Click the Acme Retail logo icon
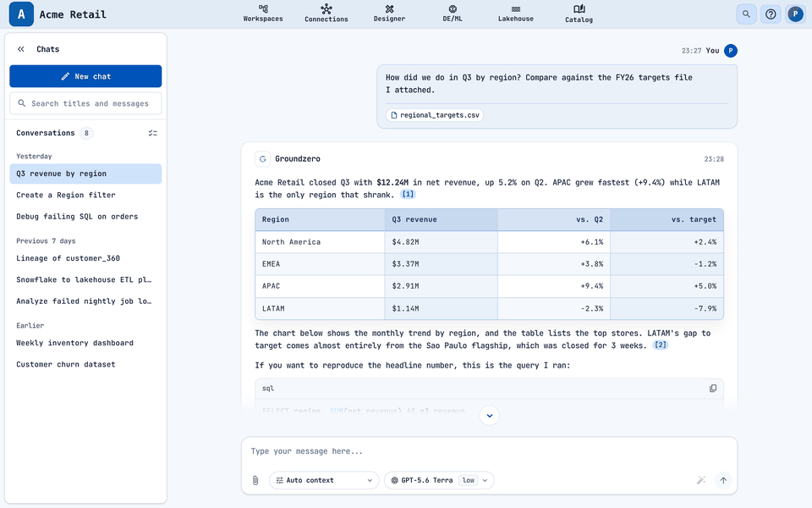The height and width of the screenshot is (508, 812). (x=21, y=14)
